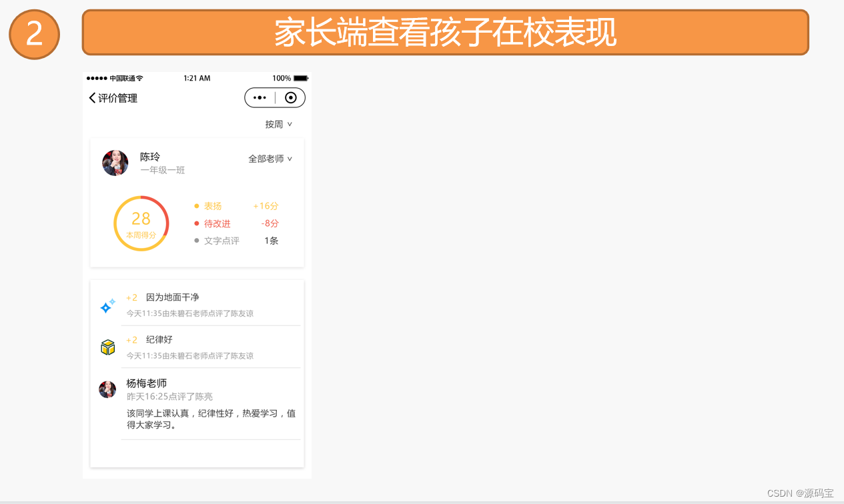Viewport: 844px width, 504px height.
Task: Tap the red dot beside 待改进
Action: click(x=196, y=223)
